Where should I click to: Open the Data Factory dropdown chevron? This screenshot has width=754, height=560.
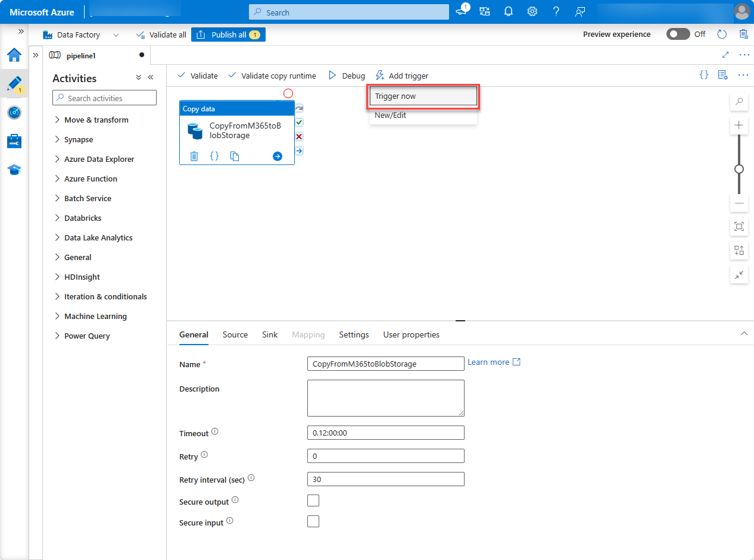pyautogui.click(x=116, y=35)
